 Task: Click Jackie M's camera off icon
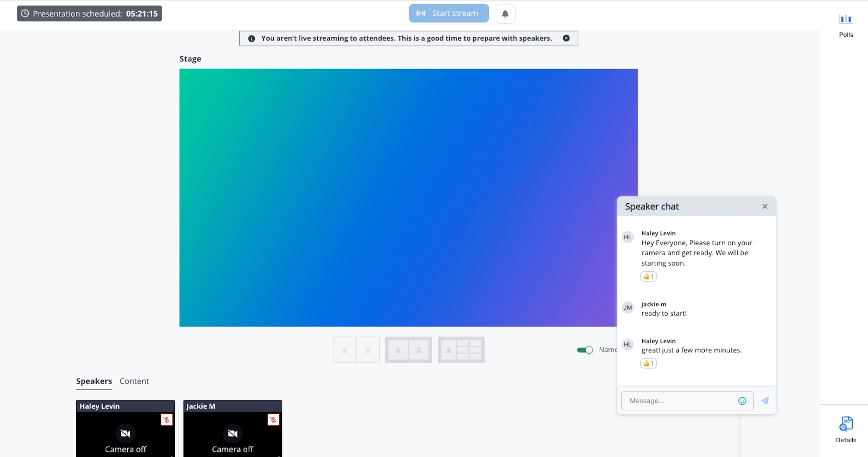pyautogui.click(x=233, y=433)
